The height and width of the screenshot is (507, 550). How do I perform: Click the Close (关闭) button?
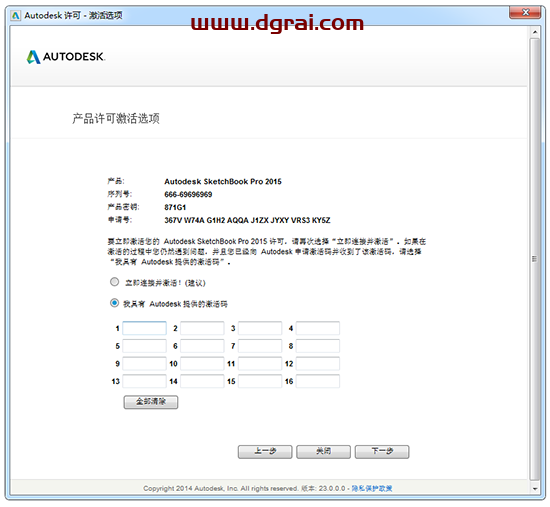323,452
